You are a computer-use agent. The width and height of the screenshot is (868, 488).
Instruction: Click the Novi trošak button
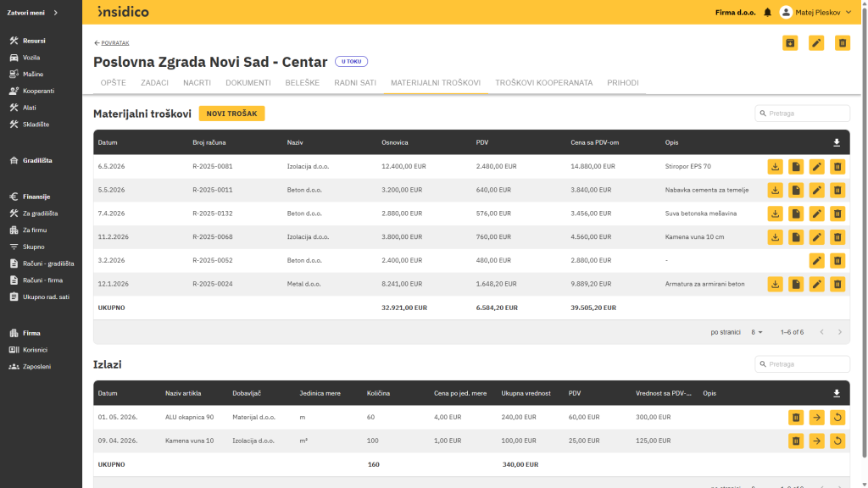click(232, 114)
